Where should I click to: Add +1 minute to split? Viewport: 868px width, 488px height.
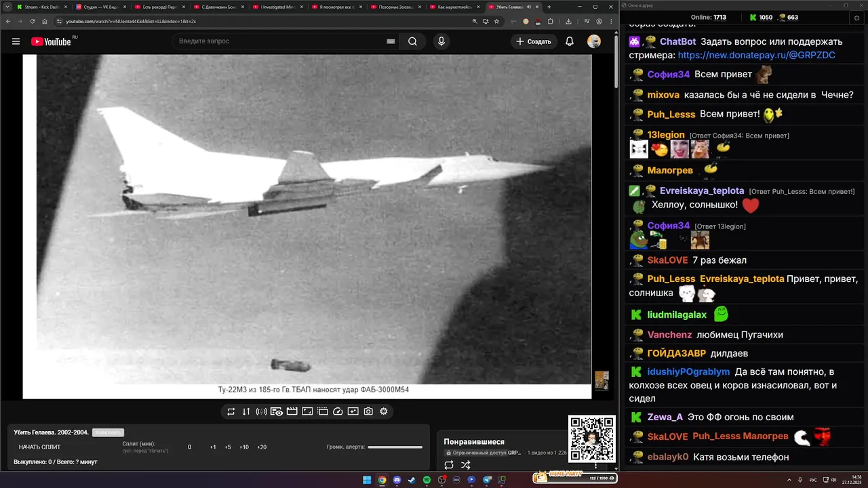pos(213,447)
